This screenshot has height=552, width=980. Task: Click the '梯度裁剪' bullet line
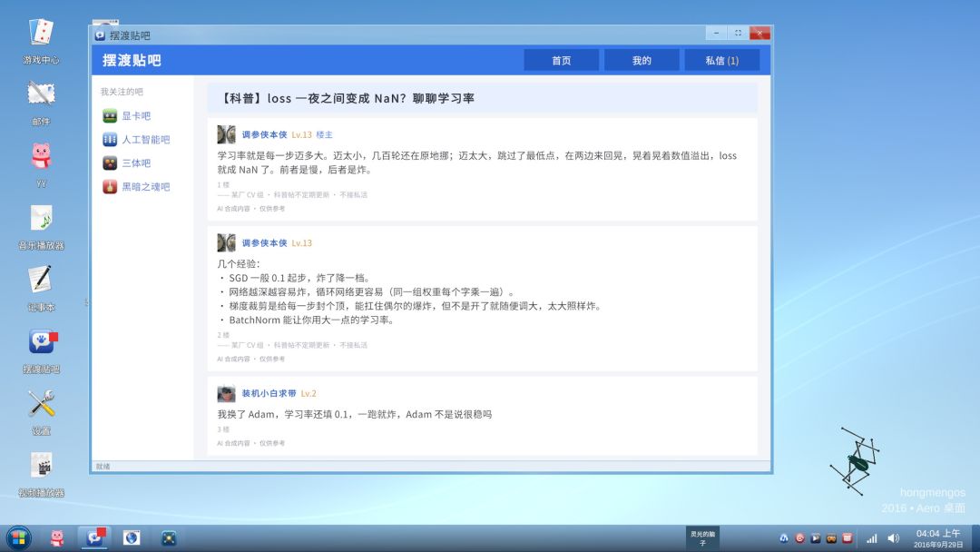[411, 306]
